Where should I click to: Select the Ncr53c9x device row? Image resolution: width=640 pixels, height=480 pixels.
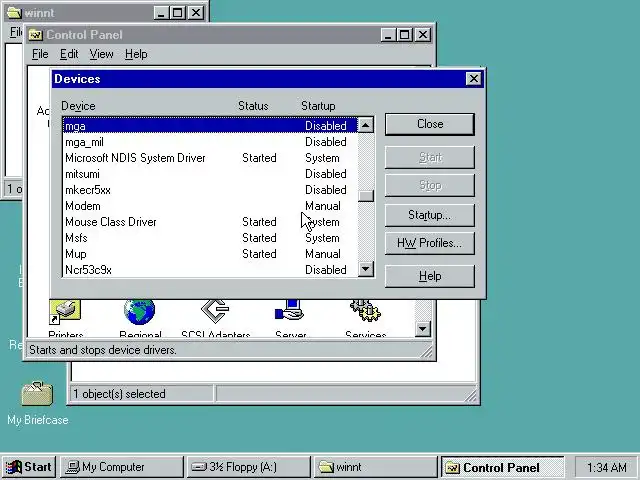(x=210, y=269)
